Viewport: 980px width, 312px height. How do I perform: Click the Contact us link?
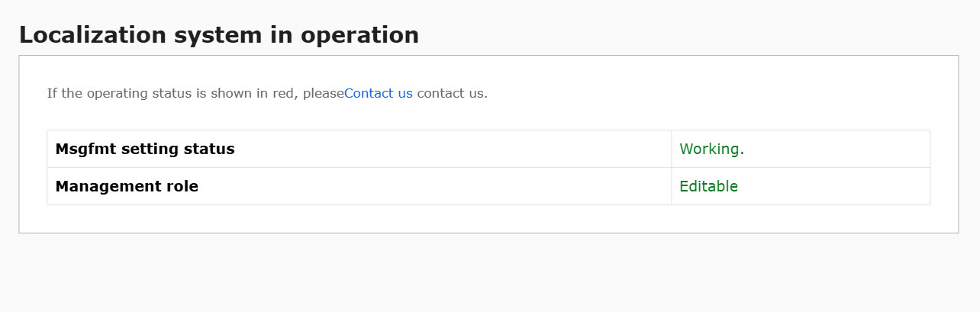tap(378, 94)
